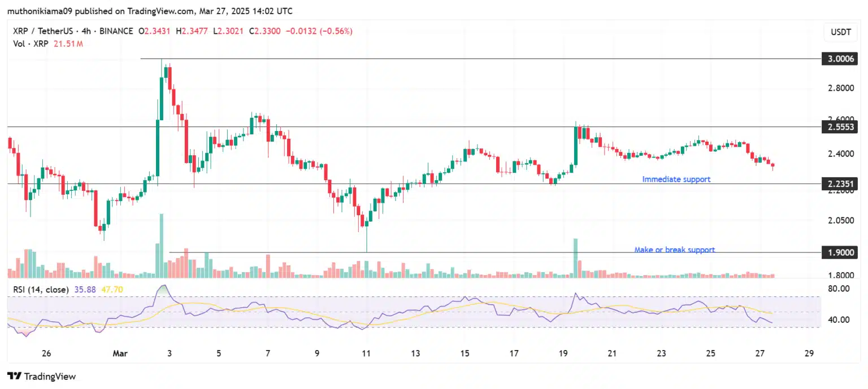The image size is (868, 389).
Task: Click the 21.51M volume reading
Action: [x=68, y=43]
